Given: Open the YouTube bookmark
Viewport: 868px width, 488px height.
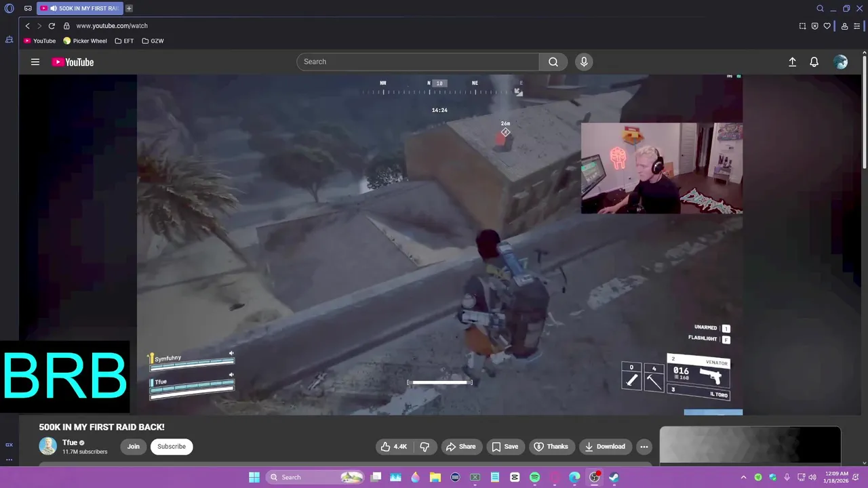Looking at the screenshot, I should coord(40,41).
